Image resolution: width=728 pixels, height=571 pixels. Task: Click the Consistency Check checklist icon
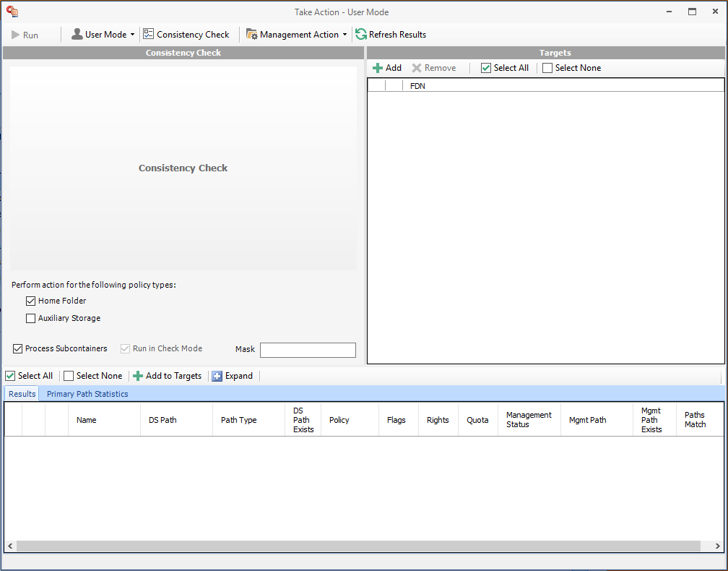(x=149, y=34)
